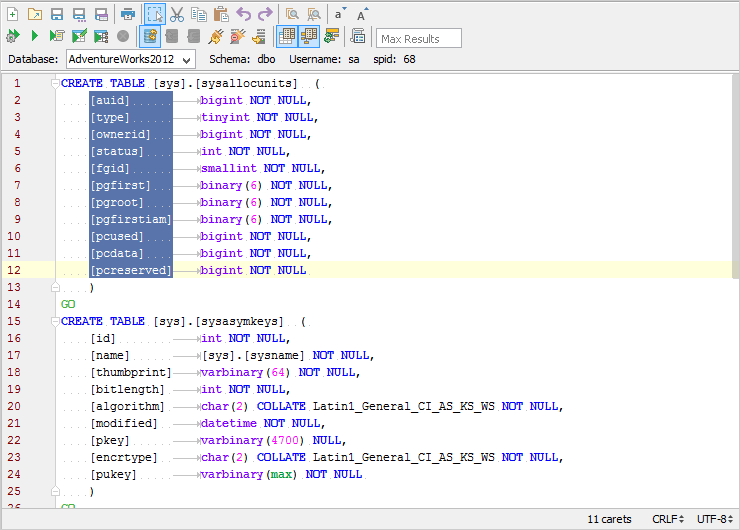Image resolution: width=740 pixels, height=530 pixels.
Task: Copy the selected text
Action: [199, 15]
